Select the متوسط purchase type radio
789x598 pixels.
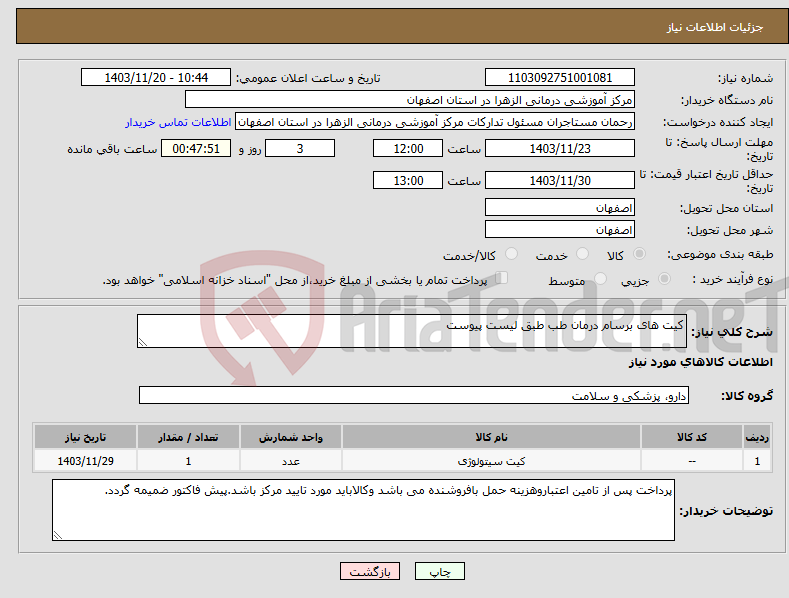600,279
